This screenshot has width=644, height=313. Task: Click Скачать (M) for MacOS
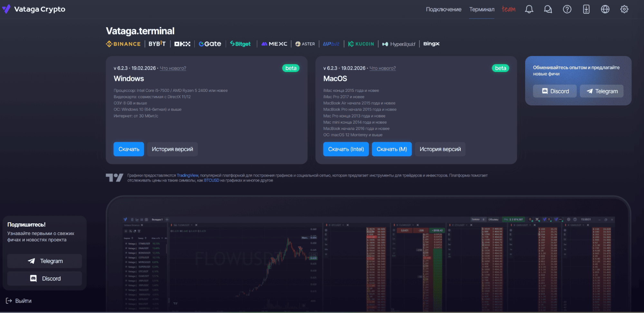[392, 149]
